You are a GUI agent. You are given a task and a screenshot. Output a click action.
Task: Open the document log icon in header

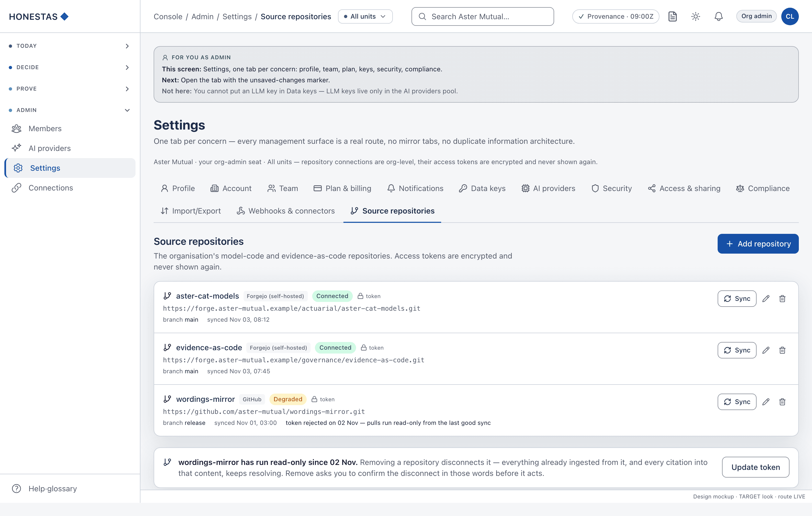pyautogui.click(x=672, y=16)
